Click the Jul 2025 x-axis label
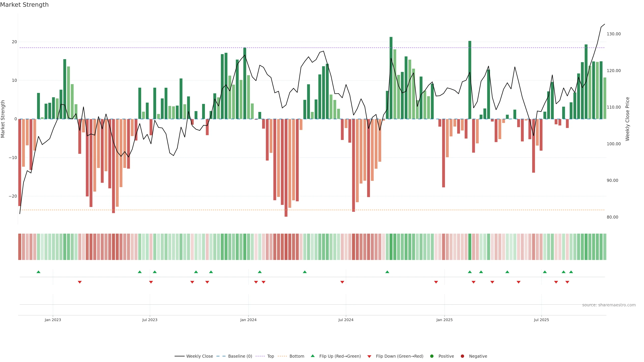 pos(541,320)
